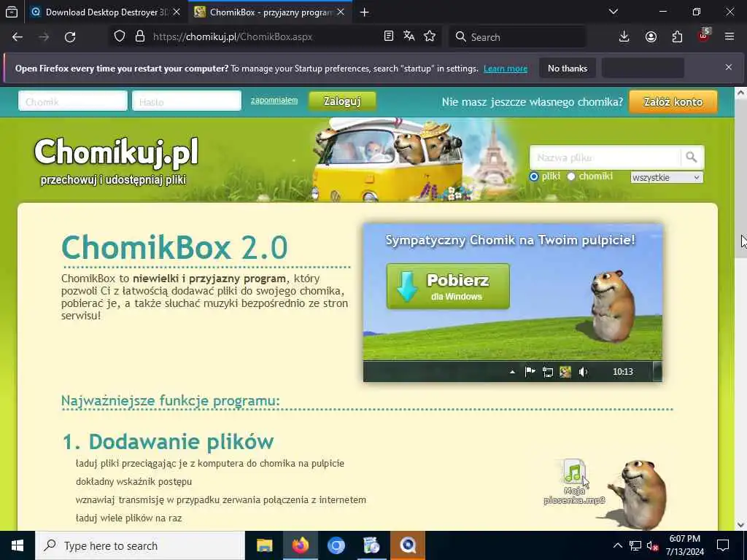
Task: Click the Firefox Search box
Action: click(x=517, y=36)
